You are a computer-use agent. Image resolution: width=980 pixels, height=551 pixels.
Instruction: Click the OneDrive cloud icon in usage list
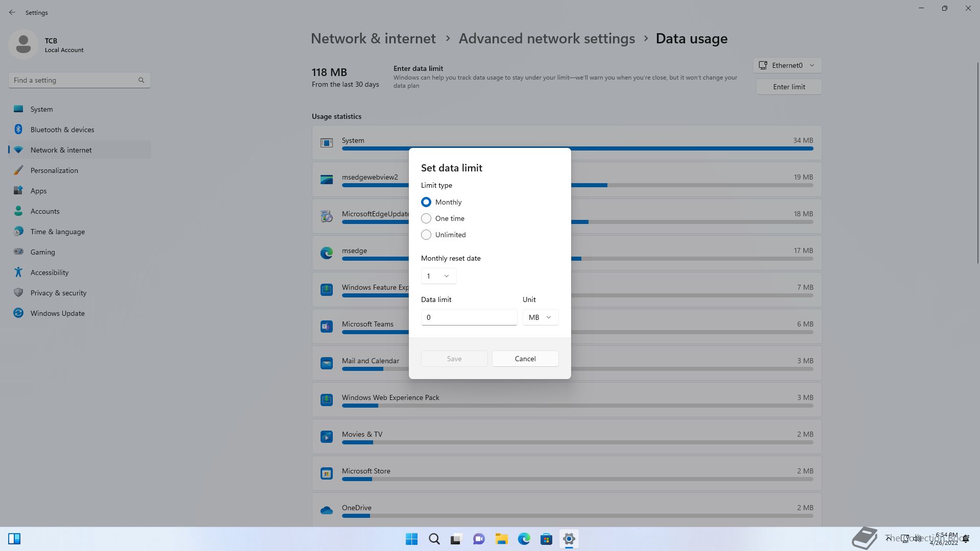[x=327, y=510]
